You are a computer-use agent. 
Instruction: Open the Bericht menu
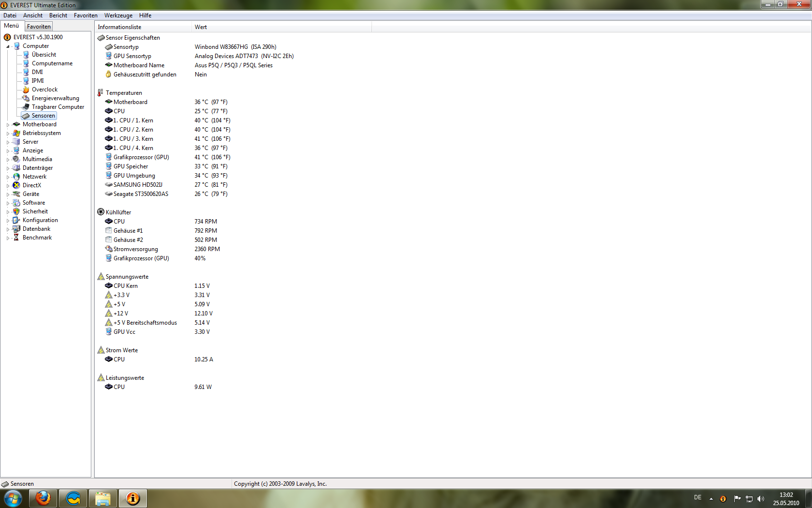(x=58, y=15)
